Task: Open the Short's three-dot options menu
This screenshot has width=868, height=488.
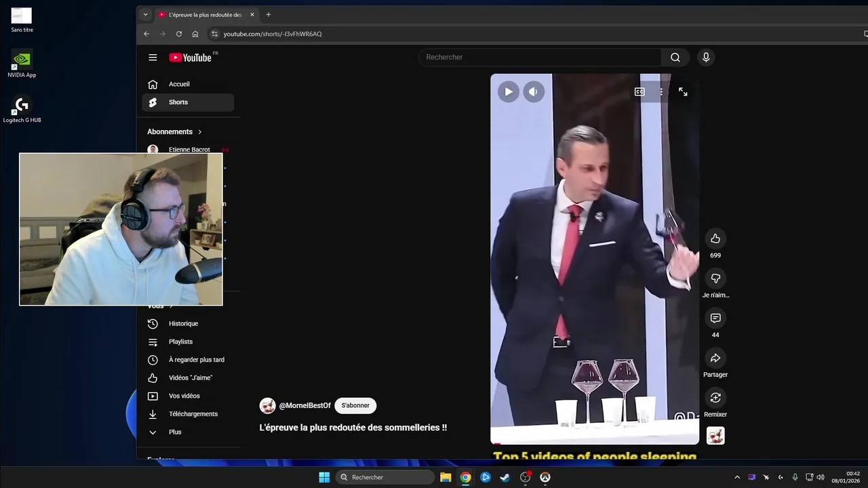Action: 661,91
